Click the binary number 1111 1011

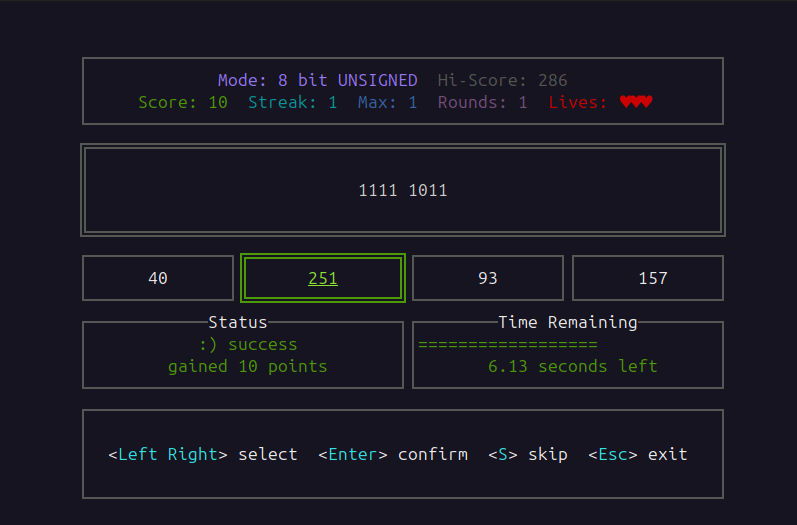(403, 190)
